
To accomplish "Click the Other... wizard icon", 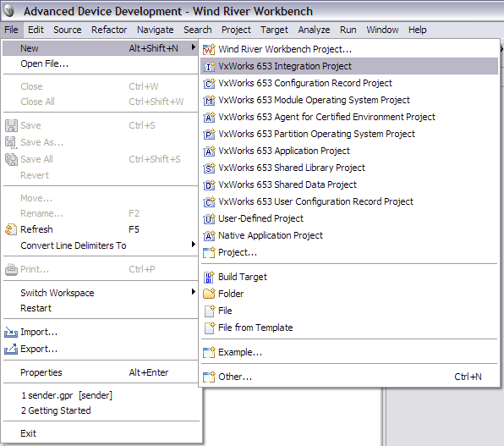I will tap(209, 377).
